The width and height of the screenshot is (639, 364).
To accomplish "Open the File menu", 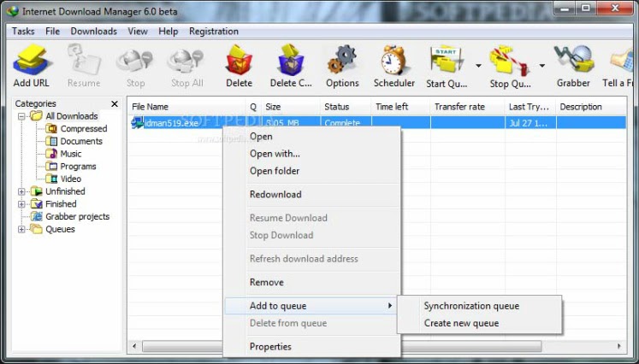I will [52, 32].
